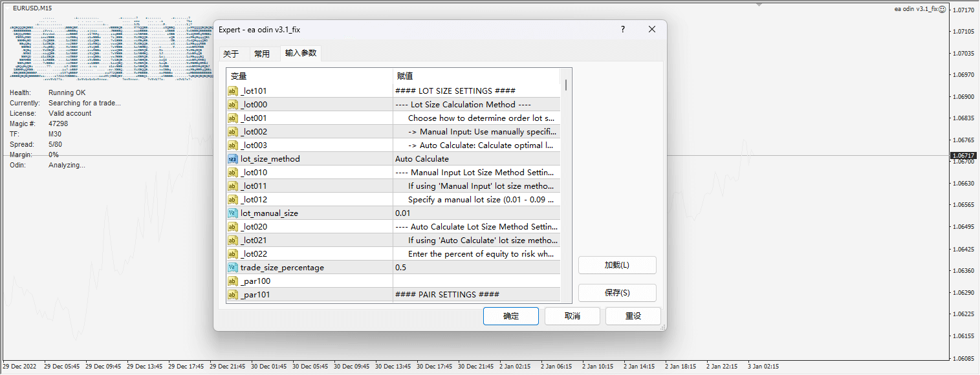
Task: Click the ab icon beside _par101
Action: tap(232, 294)
